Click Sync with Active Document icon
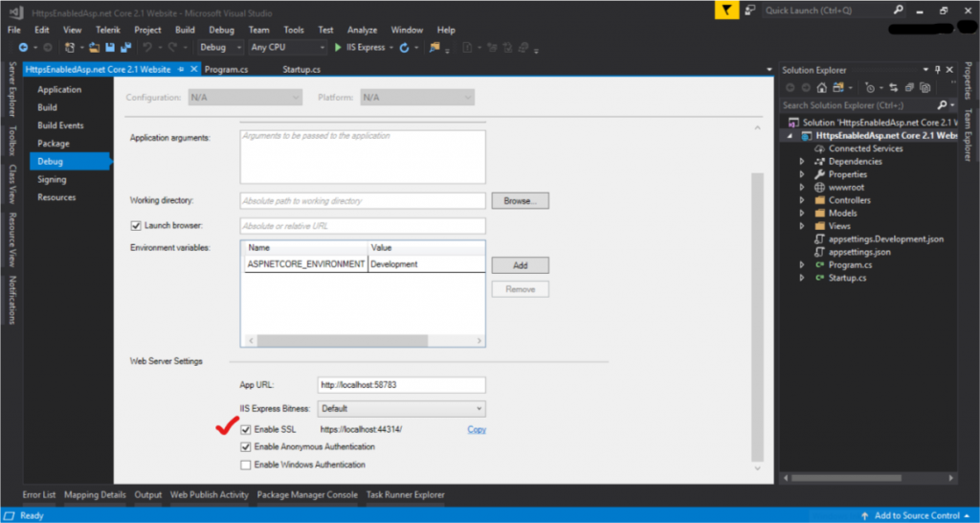Screen dimensions: 980x523 tap(894, 87)
